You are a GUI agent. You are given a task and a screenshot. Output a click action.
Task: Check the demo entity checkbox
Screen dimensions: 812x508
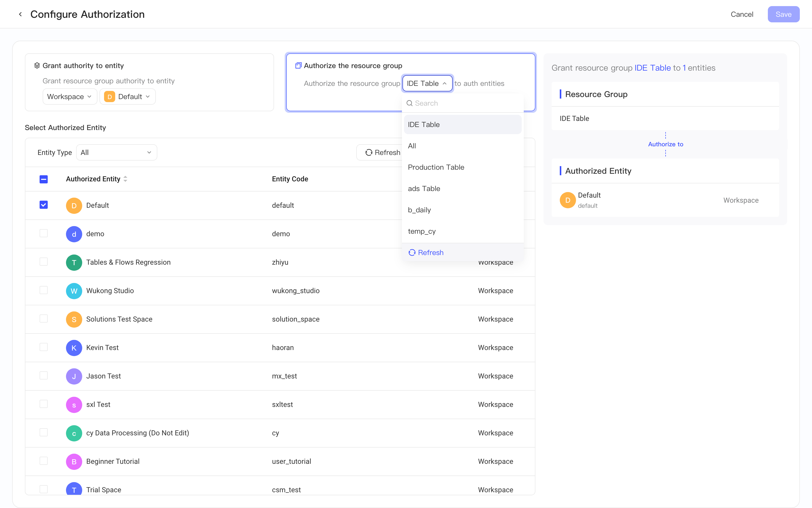click(x=44, y=233)
